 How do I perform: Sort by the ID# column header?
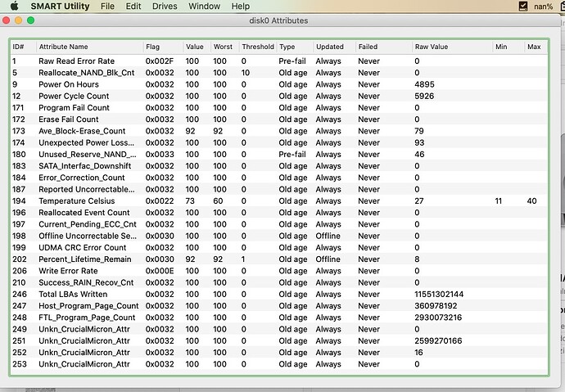[x=23, y=47]
